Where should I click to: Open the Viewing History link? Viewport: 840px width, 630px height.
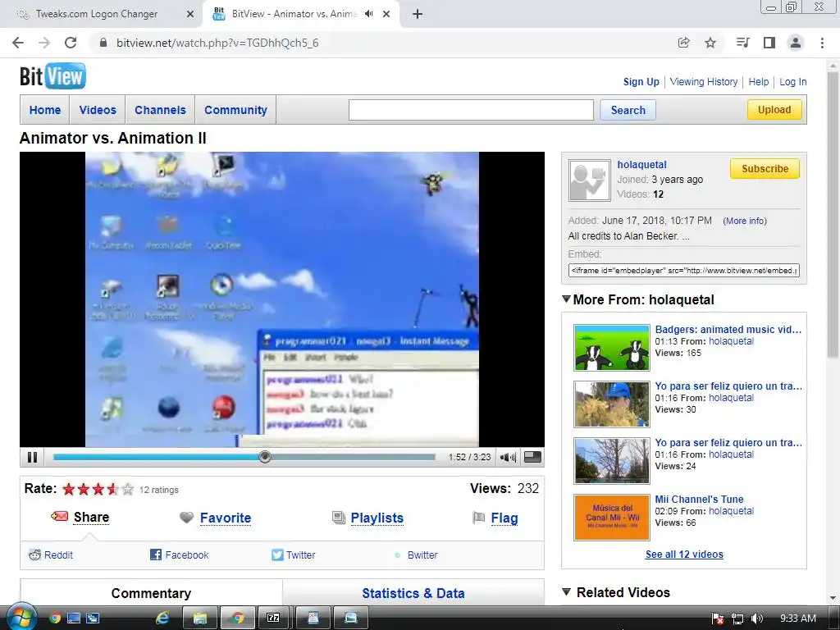pyautogui.click(x=703, y=82)
